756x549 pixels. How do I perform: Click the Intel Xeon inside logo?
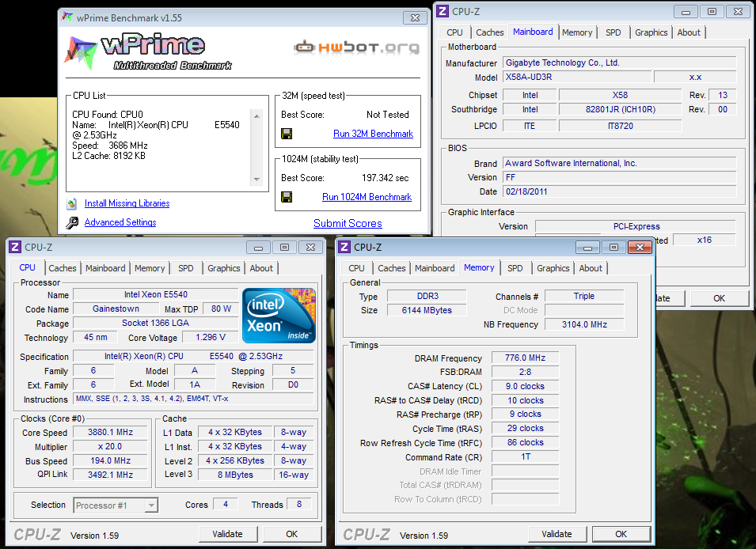tap(279, 316)
